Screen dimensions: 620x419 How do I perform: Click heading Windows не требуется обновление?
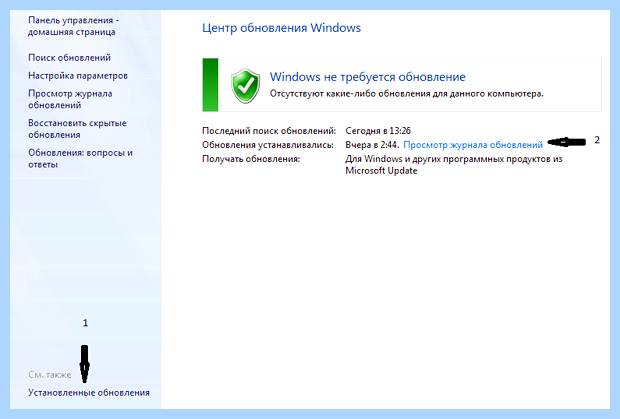pyautogui.click(x=367, y=77)
